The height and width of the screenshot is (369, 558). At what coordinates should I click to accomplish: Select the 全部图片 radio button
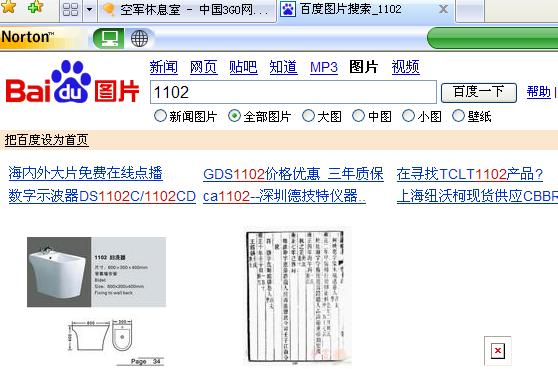pyautogui.click(x=234, y=116)
